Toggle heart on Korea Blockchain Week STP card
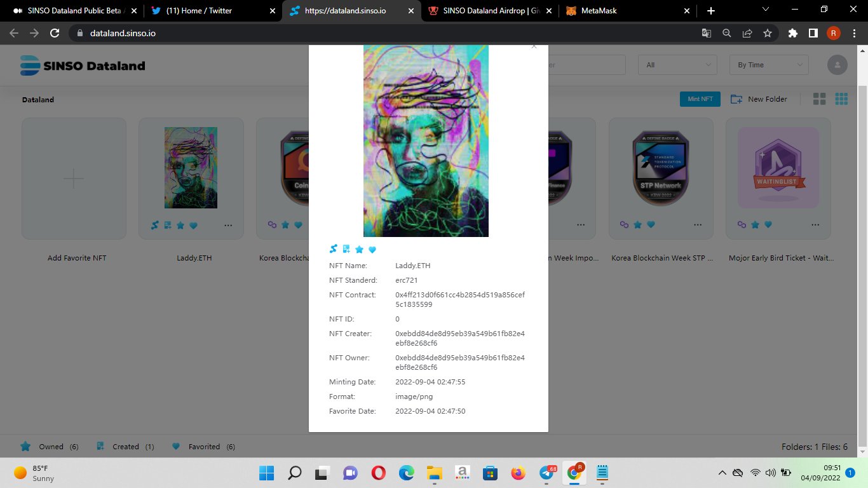This screenshot has height=488, width=868. [x=651, y=225]
